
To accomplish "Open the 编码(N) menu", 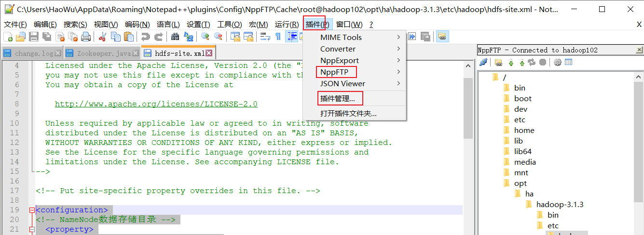I will click(x=137, y=25).
